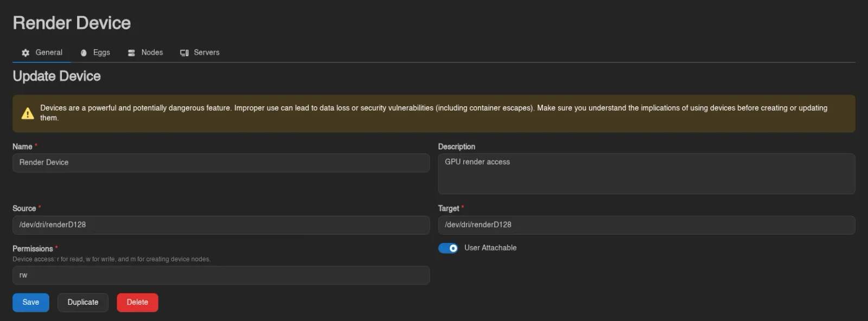The height and width of the screenshot is (321, 868).
Task: Click the Target field label
Action: [x=449, y=209]
